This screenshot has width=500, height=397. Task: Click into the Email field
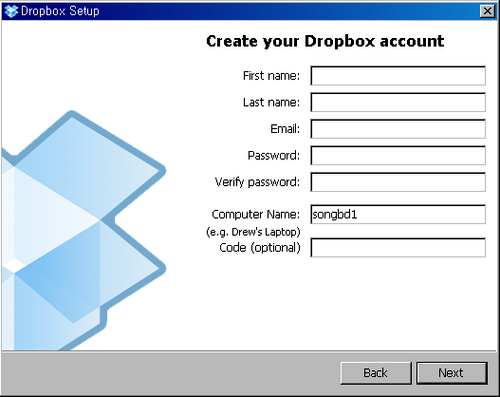click(x=398, y=129)
